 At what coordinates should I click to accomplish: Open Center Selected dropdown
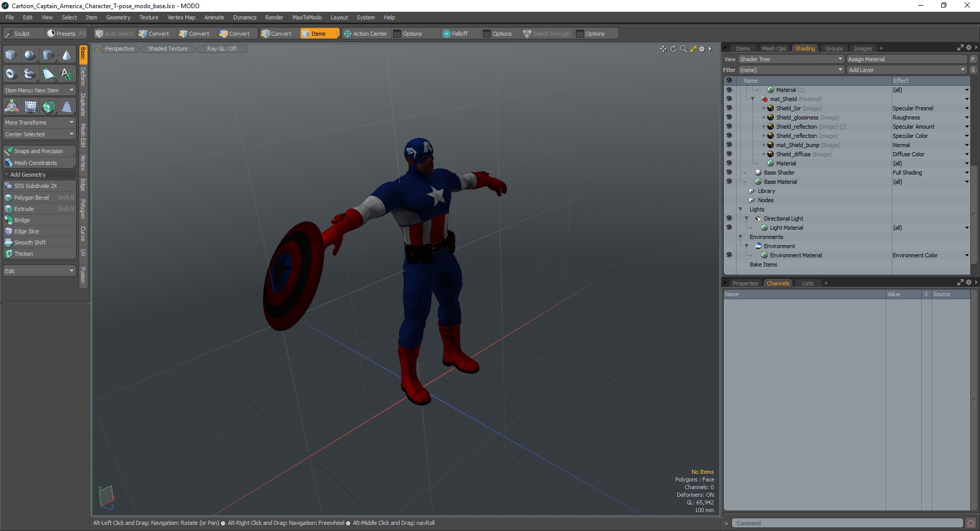click(x=39, y=134)
